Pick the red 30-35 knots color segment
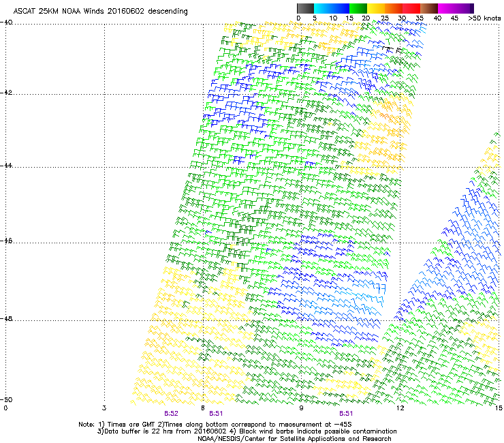The image size is (504, 443). point(411,8)
